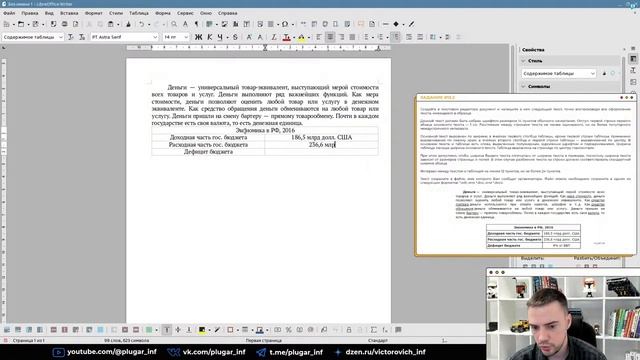Screen dimensions: 640x360
Task: Undo the last action
Action: (x=141, y=24)
